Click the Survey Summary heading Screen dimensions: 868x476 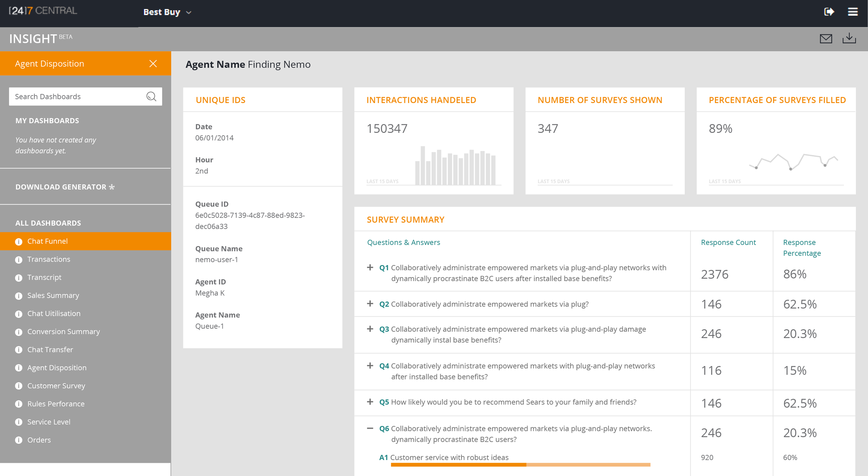405,220
